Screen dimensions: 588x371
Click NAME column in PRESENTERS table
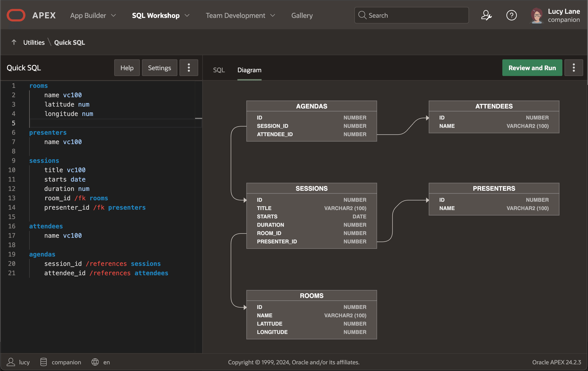tap(494, 208)
